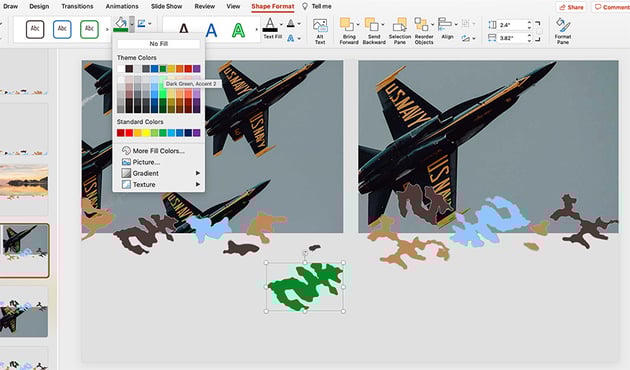Apply the green outlined Abc shape style

(x=89, y=29)
